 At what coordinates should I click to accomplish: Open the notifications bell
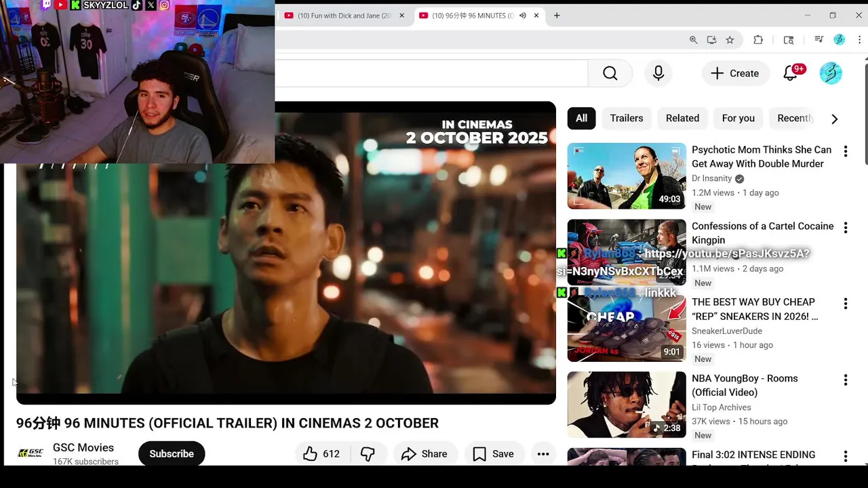791,73
